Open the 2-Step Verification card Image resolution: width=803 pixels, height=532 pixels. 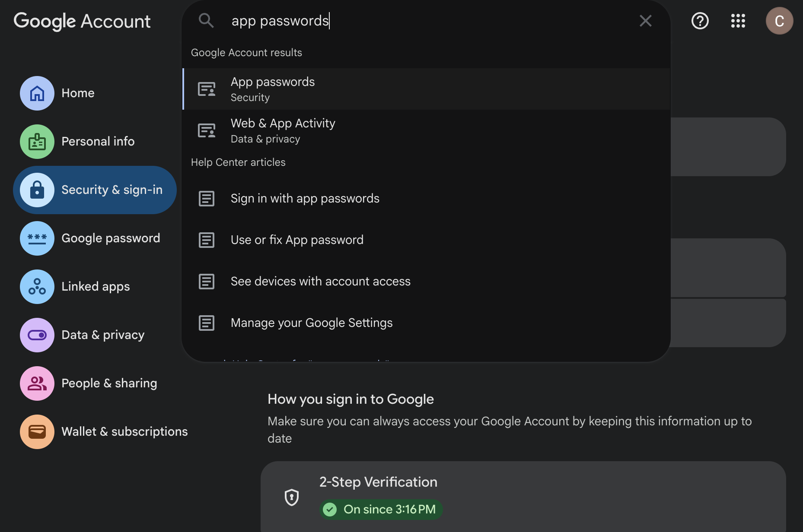523,497
